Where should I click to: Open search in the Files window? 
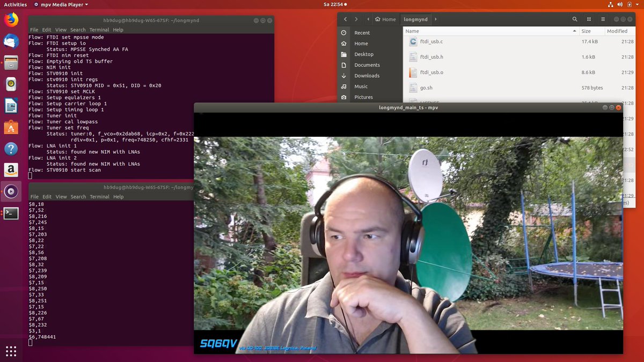pyautogui.click(x=575, y=19)
